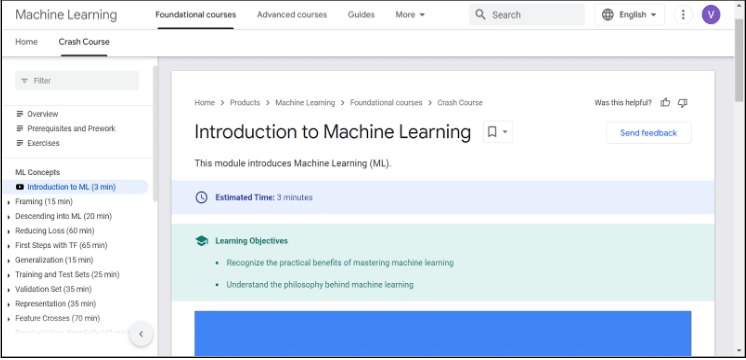The height and width of the screenshot is (360, 746).
Task: Click the Send feedback button
Action: pyautogui.click(x=648, y=133)
